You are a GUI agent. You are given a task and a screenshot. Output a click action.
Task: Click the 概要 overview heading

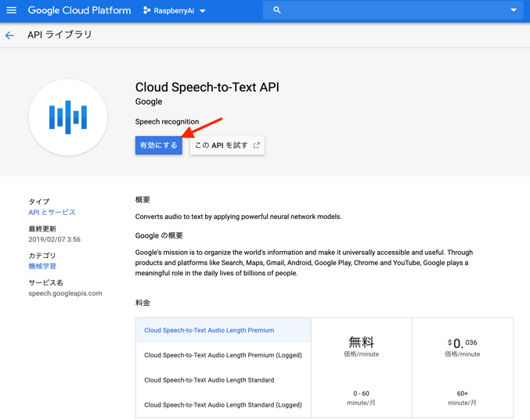click(142, 200)
